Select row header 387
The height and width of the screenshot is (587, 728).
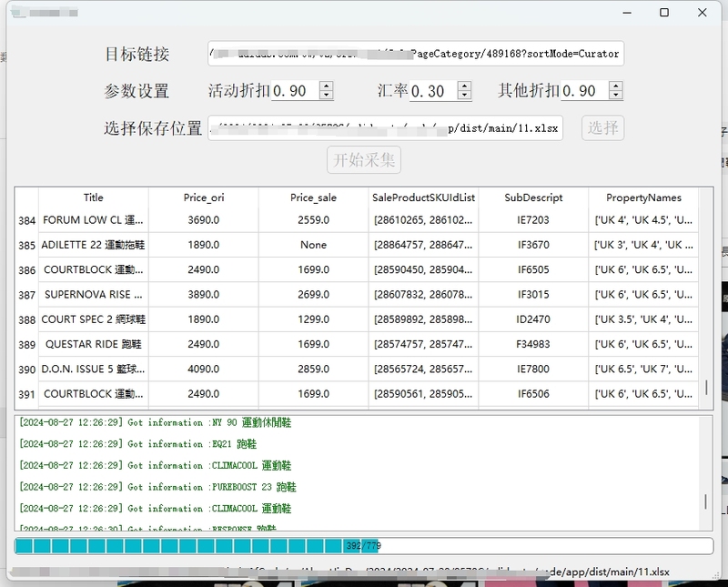click(x=27, y=295)
